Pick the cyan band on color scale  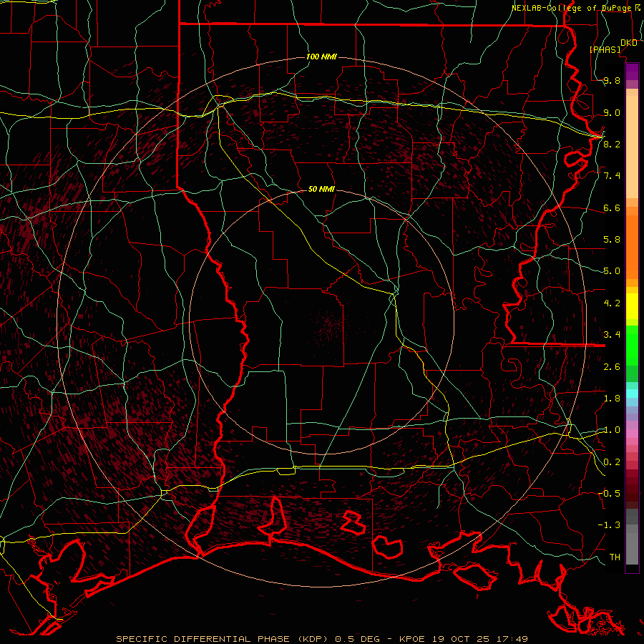click(x=632, y=394)
